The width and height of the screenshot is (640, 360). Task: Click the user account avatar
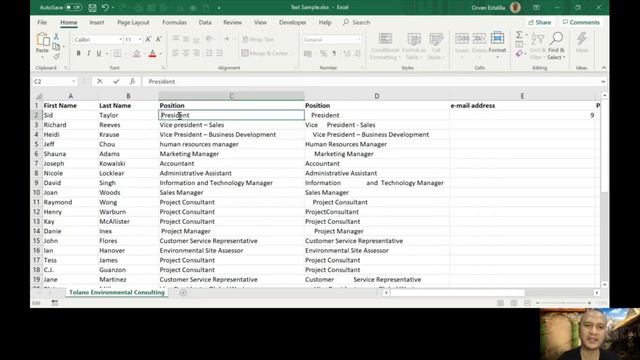coord(516,7)
